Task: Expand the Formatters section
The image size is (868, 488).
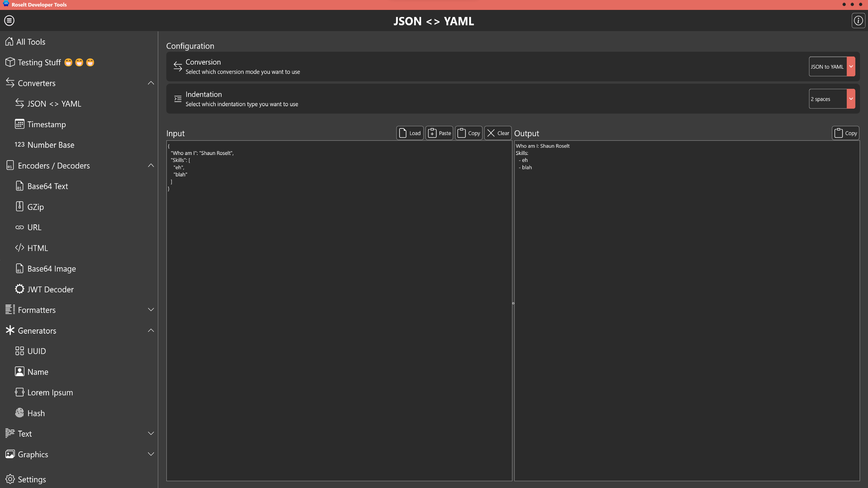Action: 151,310
